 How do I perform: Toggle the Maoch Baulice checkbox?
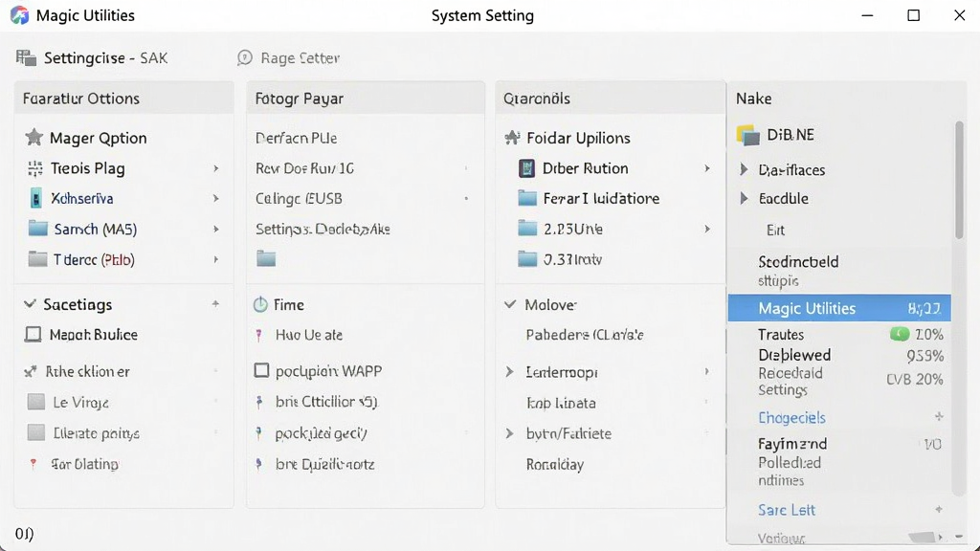pos(33,334)
